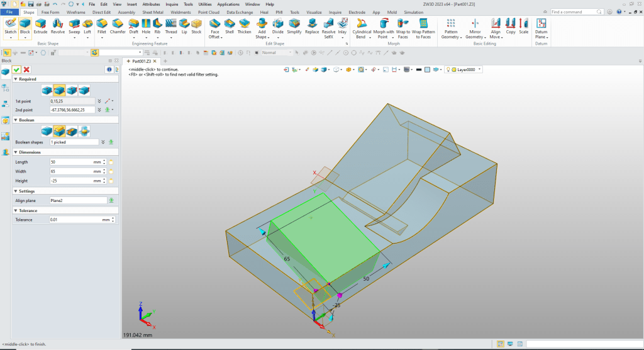Open the Inquire menu in title bar

172,4
